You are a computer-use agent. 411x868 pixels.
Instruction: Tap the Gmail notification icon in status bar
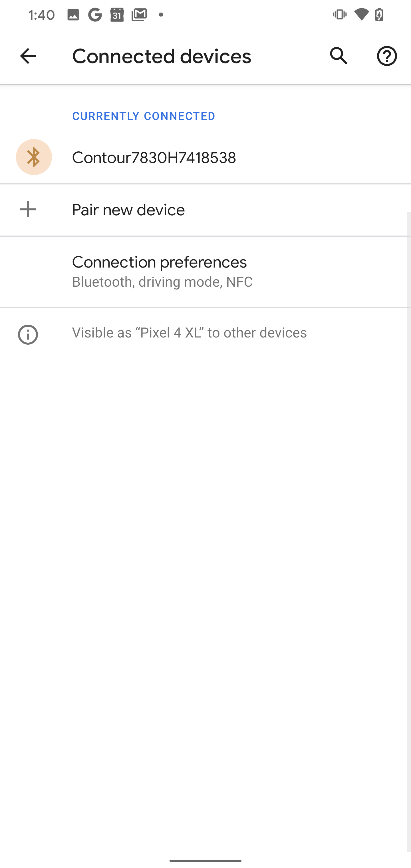coord(139,15)
